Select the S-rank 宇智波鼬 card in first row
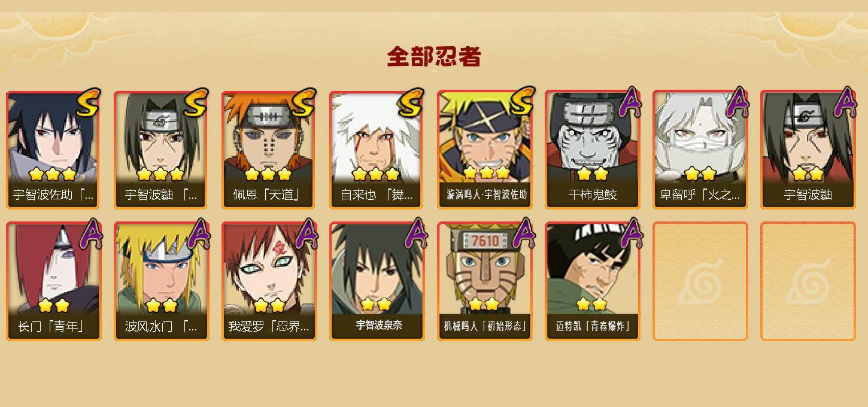This screenshot has width=868, height=407. [x=161, y=150]
